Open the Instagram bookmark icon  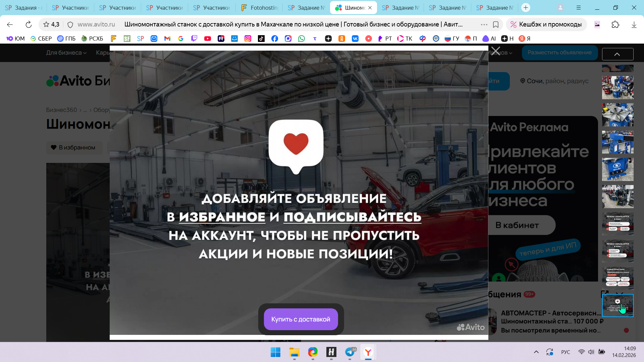[x=248, y=39]
